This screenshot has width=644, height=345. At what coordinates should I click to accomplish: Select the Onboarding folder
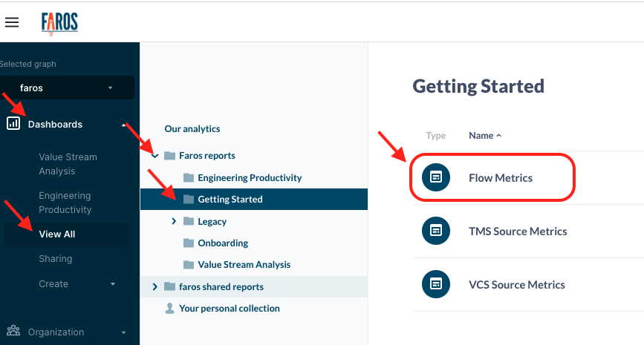click(223, 243)
